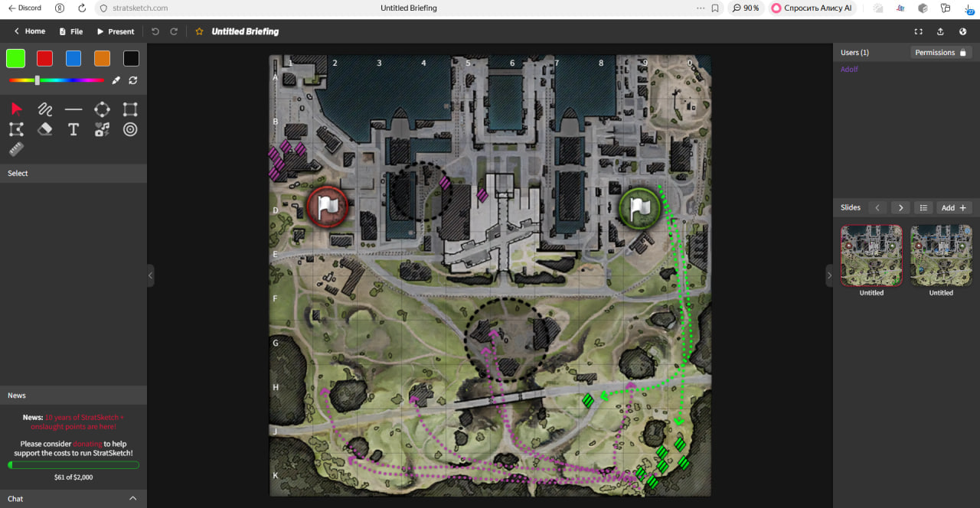Select the black color swatch

131,58
